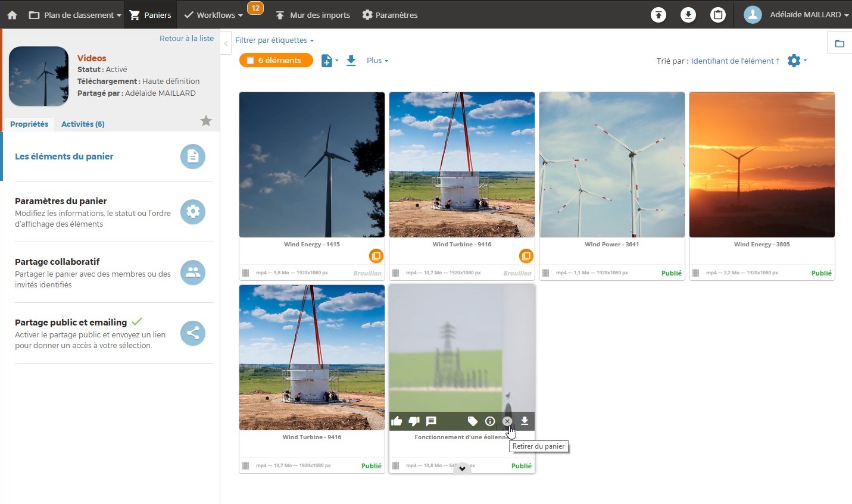Show info for Fonctionnement d'une éolienne
Screen dimensions: 852x504
coord(490,421)
